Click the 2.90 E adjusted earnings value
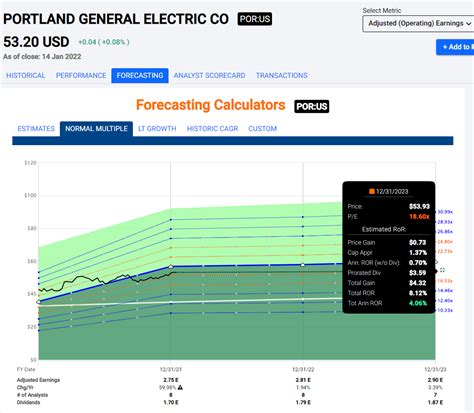This screenshot has height=413, width=474. (x=435, y=380)
